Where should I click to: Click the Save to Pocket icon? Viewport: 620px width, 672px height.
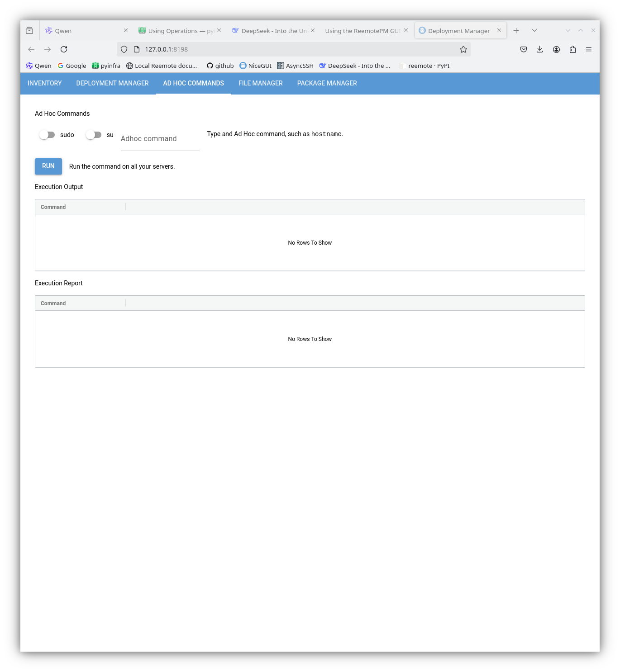523,49
